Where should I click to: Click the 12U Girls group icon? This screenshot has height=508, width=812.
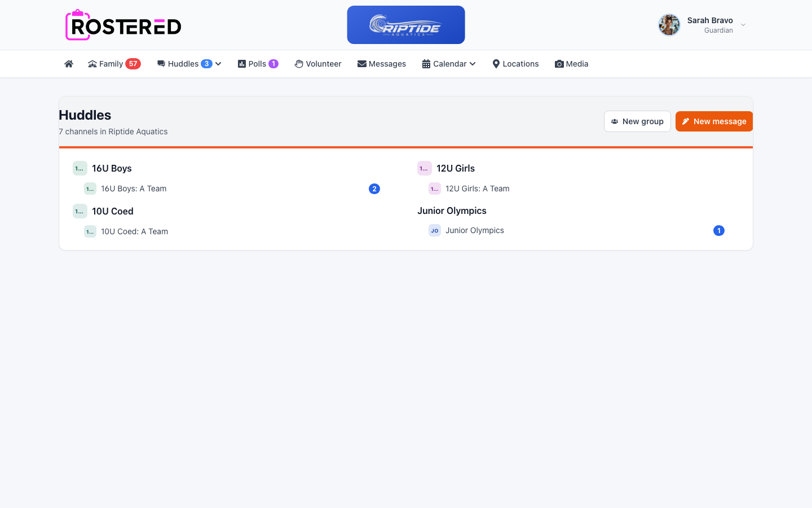(425, 168)
